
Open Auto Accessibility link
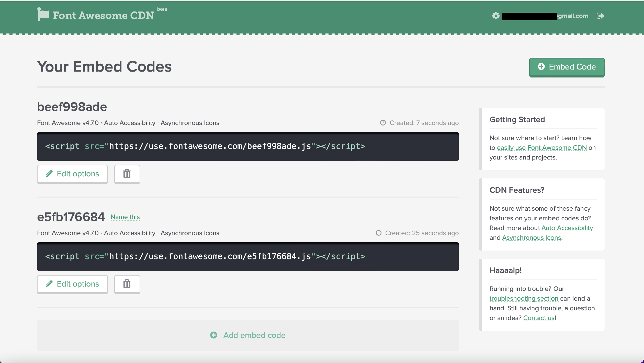tap(567, 228)
